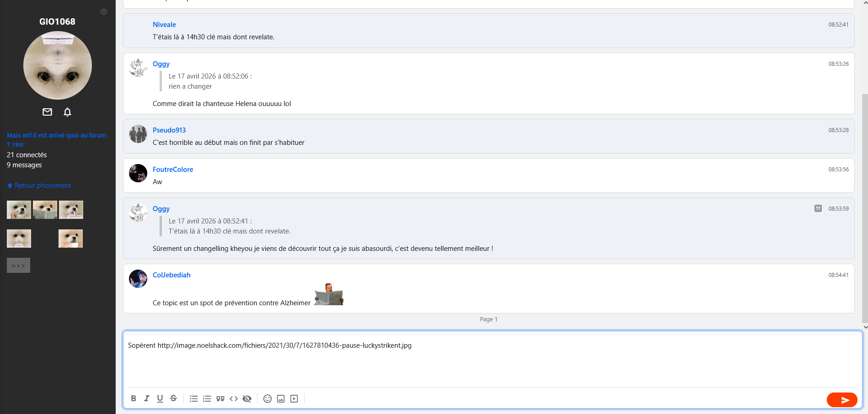Viewport: 868px width, 414px height.
Task: Insert a blockquote with the quote icon
Action: (220, 399)
